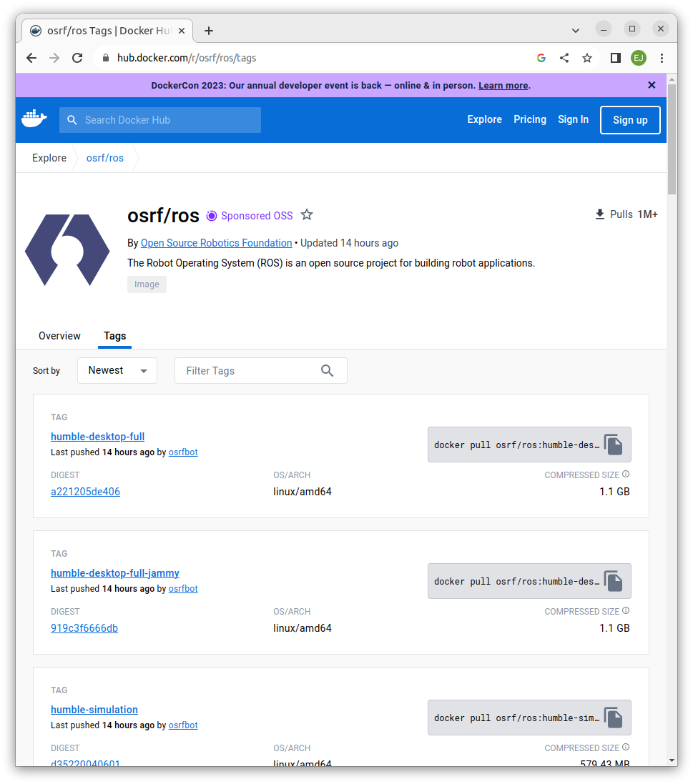693x784 pixels.
Task: Copy pull command for humble-desktop-full
Action: (x=614, y=445)
